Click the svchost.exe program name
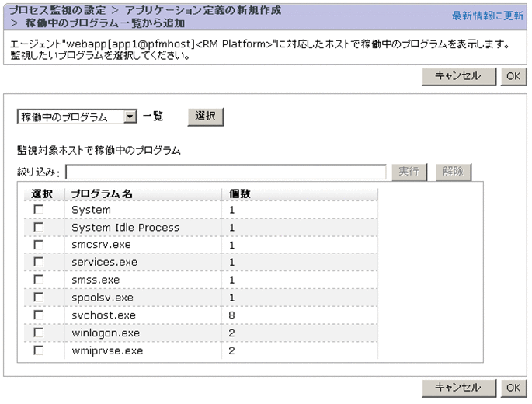The height and width of the screenshot is (404, 532). [x=103, y=315]
